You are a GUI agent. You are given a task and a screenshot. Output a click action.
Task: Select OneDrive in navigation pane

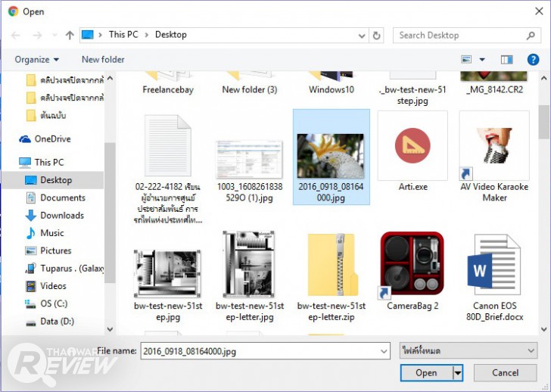tap(45, 139)
